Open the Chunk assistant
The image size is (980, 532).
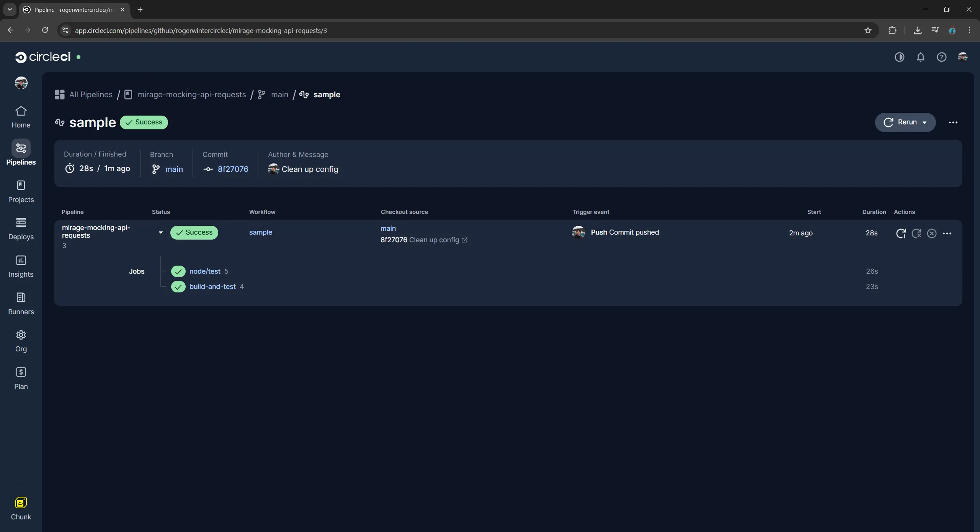[21, 509]
